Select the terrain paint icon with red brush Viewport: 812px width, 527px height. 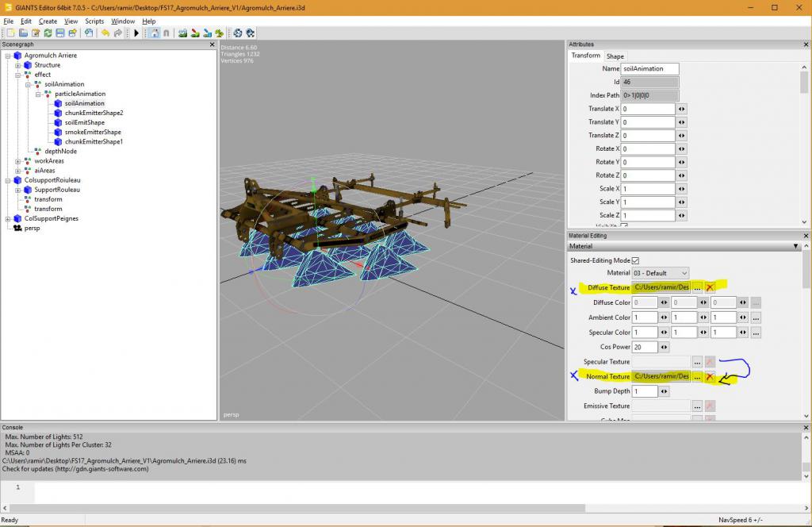click(x=195, y=33)
